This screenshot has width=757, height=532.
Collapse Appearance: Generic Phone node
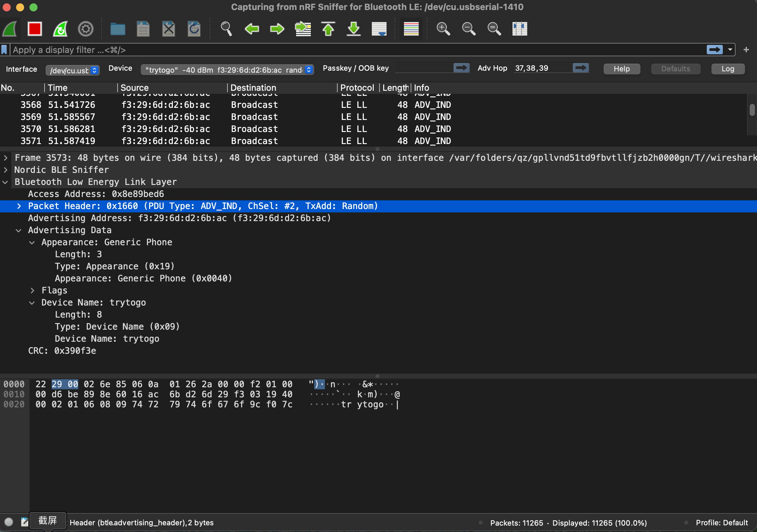click(32, 242)
